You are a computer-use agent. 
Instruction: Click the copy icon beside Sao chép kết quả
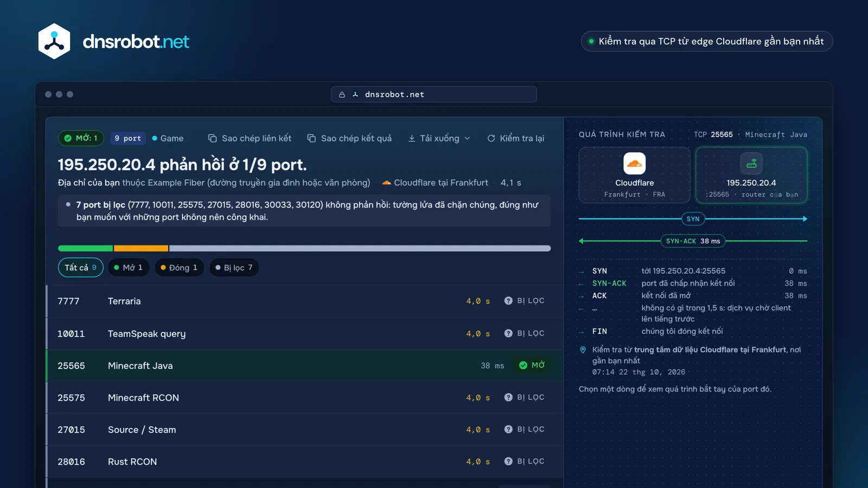[x=311, y=138]
